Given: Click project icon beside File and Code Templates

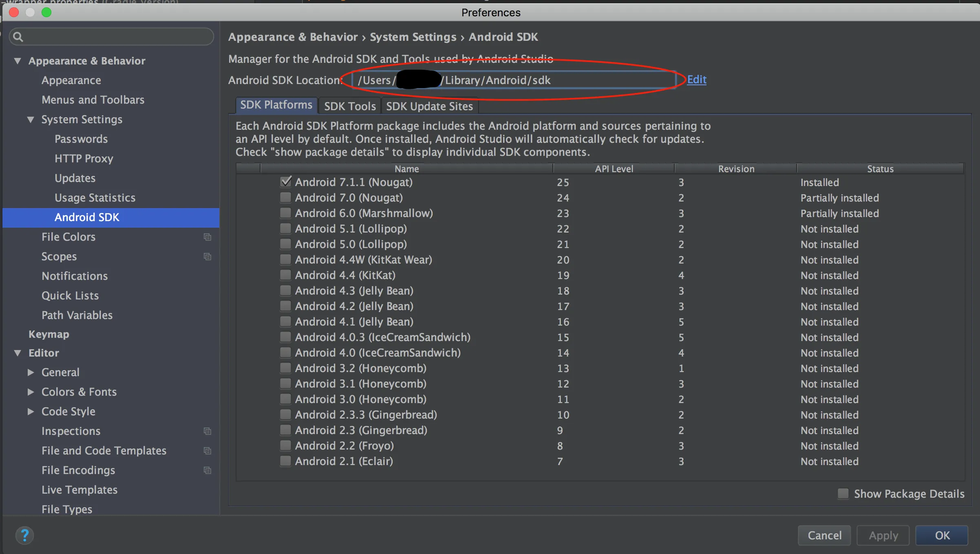Looking at the screenshot, I should coord(207,451).
